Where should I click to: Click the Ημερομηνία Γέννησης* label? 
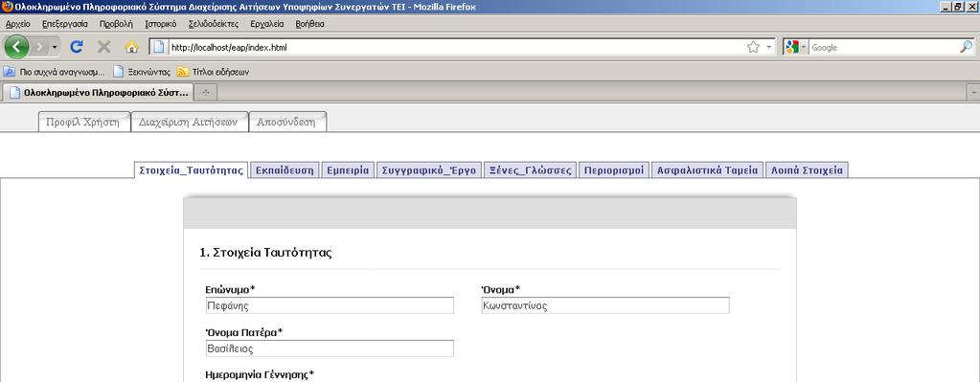click(260, 374)
